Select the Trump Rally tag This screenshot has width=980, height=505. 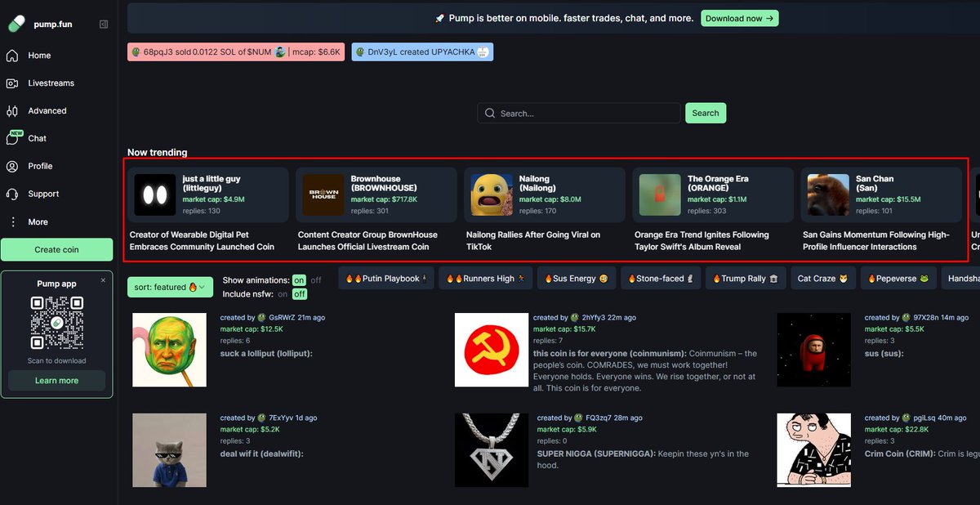tap(745, 279)
